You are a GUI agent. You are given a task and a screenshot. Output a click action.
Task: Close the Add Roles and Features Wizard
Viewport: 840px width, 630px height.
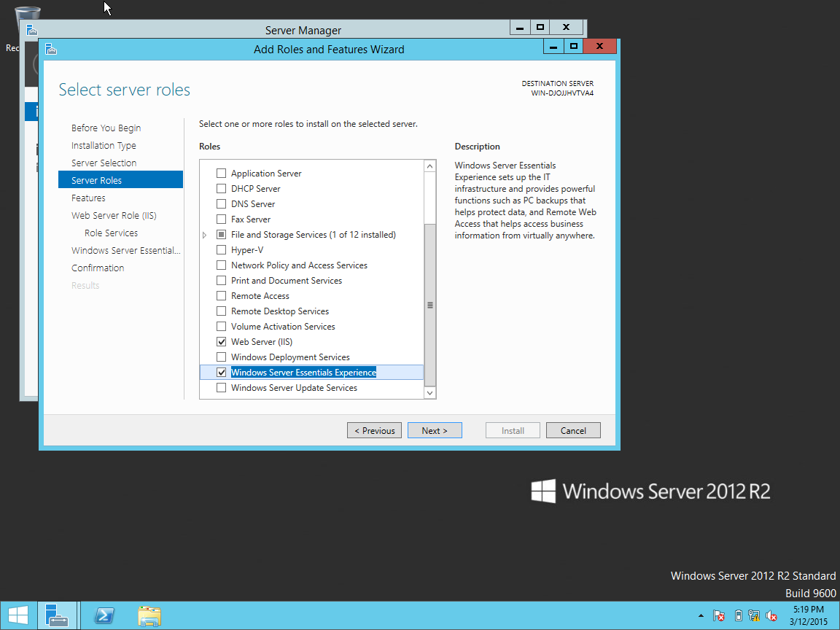599,46
